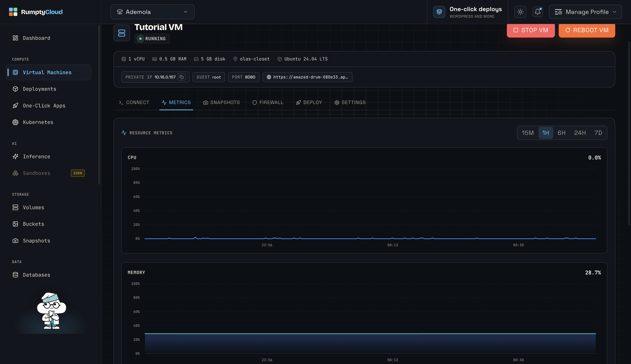Open Volumes under Storage
Image resolution: width=631 pixels, height=364 pixels.
(x=48, y=208)
